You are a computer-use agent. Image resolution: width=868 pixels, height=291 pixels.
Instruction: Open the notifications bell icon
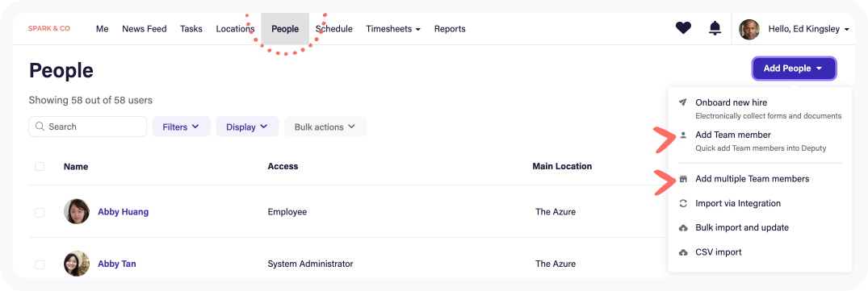(715, 28)
